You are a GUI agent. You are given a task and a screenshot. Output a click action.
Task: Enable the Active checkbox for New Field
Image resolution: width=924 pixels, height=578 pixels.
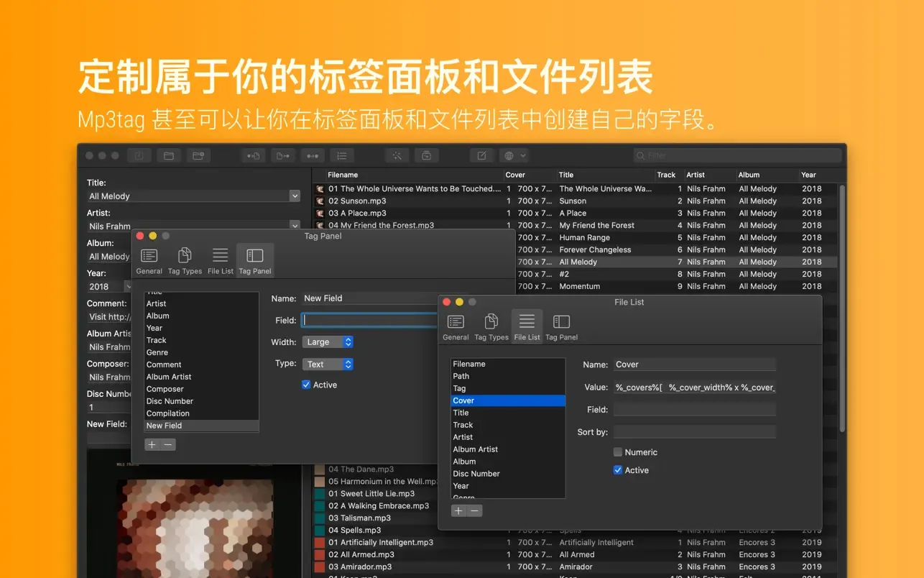coord(306,385)
